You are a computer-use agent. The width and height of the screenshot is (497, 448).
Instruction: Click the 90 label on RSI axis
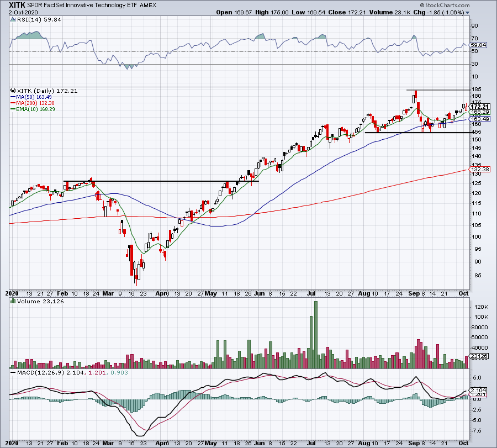click(x=475, y=26)
